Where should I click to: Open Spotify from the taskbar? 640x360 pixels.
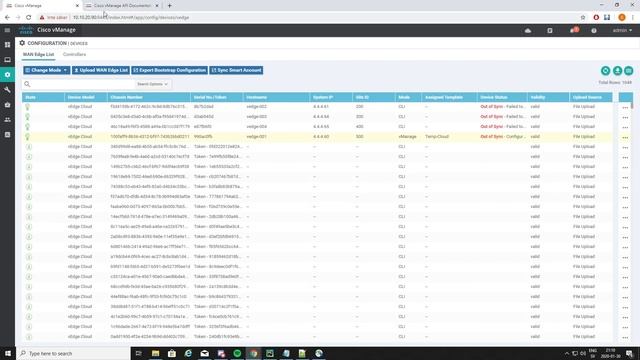(x=237, y=353)
